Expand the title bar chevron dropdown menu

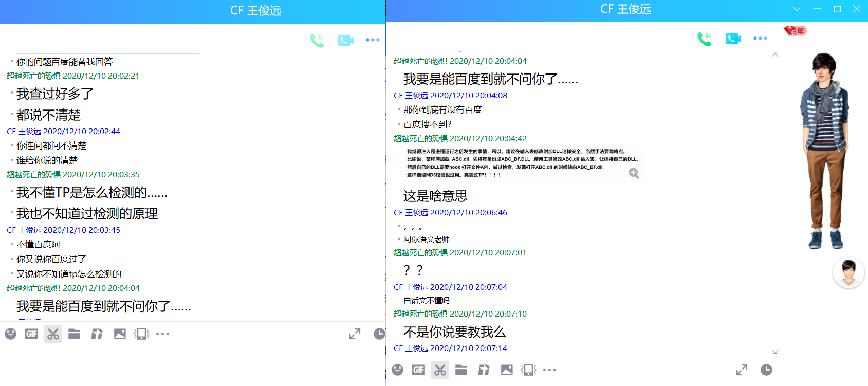797,9
